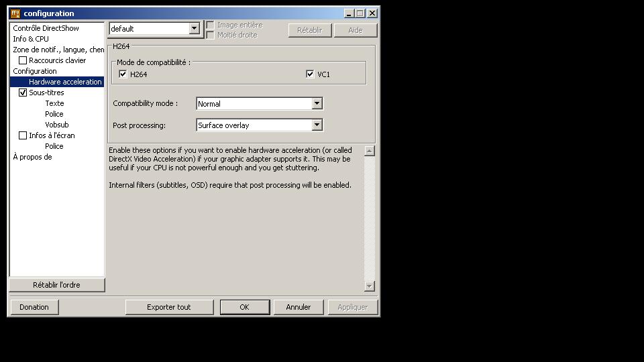
Task: Select Hardware acceleration in the sidebar
Action: tap(65, 82)
